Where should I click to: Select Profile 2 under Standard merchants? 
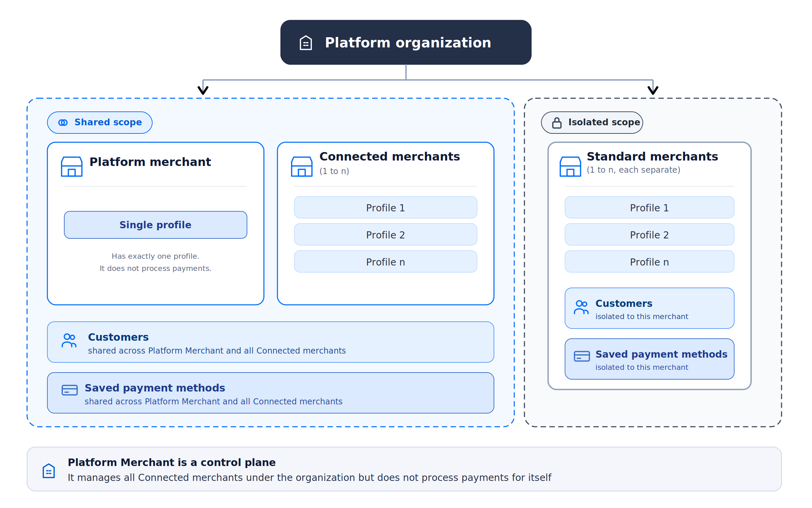click(650, 234)
